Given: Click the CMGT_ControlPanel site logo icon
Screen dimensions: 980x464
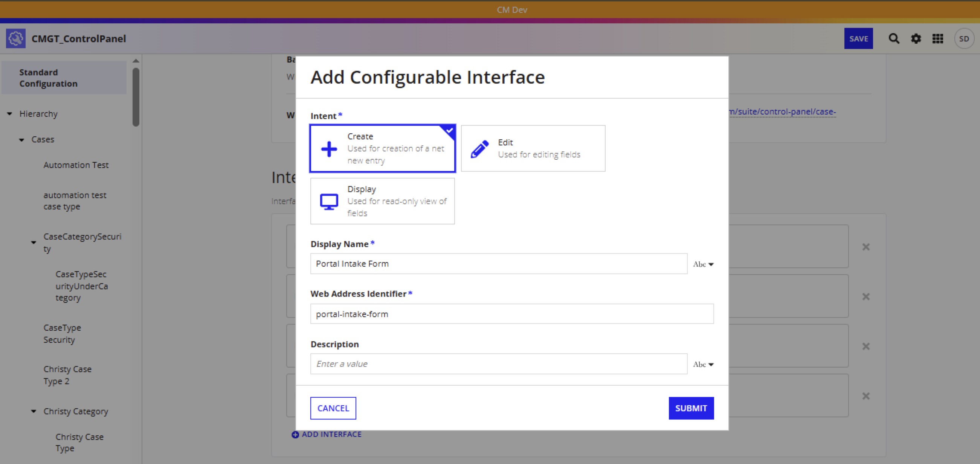Looking at the screenshot, I should coord(15,38).
